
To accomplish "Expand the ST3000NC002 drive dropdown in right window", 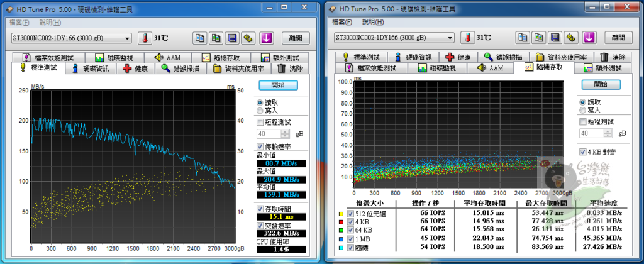I will click(451, 38).
